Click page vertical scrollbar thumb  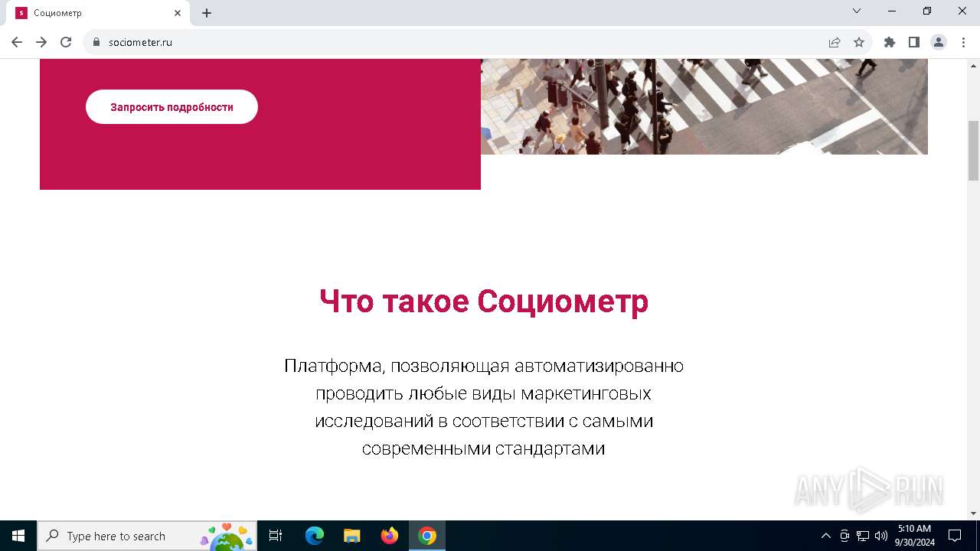(x=973, y=151)
